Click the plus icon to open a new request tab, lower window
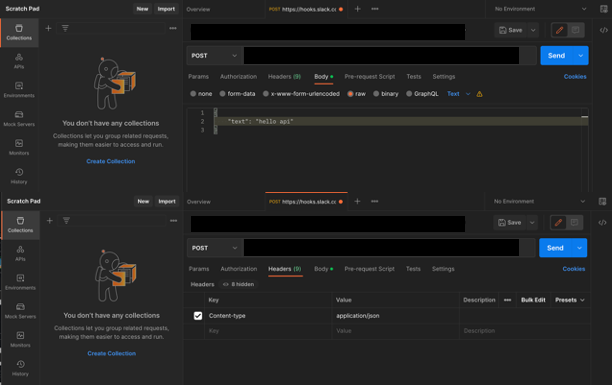Viewport: 612px width, 385px height. [357, 201]
